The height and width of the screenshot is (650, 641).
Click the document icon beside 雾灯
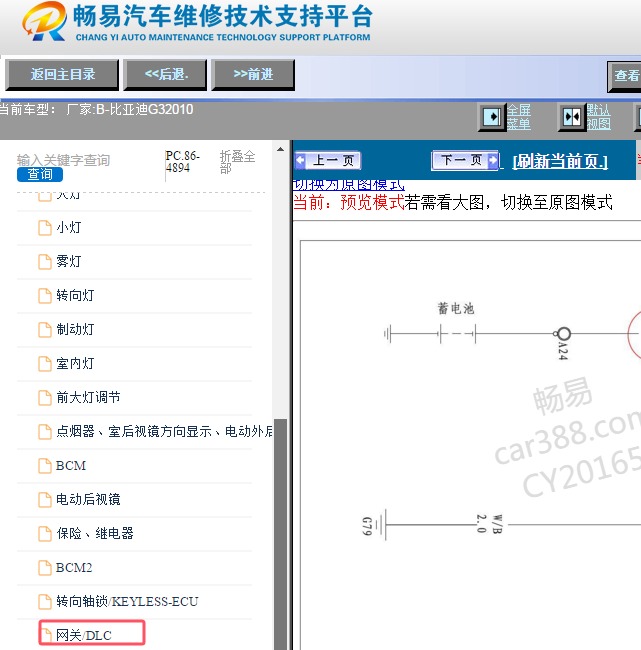[x=45, y=262]
